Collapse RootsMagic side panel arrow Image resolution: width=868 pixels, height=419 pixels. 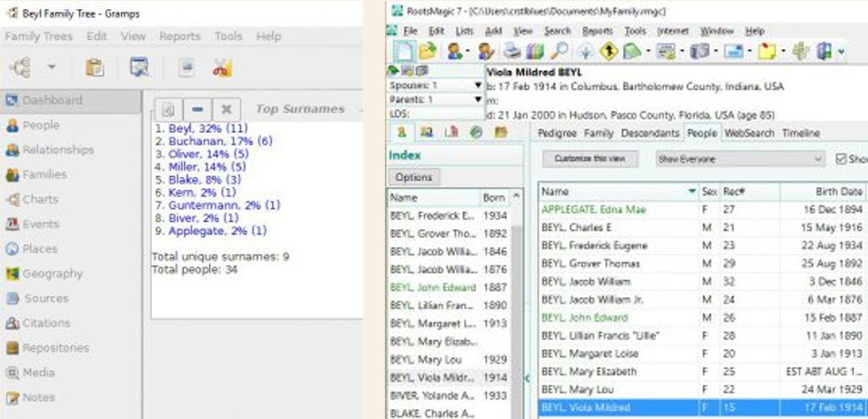tap(527, 378)
